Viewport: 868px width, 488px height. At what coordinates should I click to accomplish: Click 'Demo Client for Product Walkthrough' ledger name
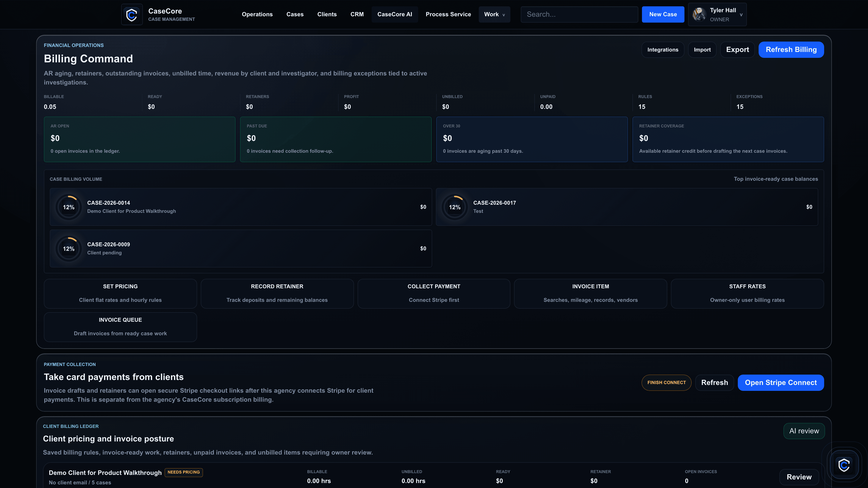pyautogui.click(x=105, y=473)
